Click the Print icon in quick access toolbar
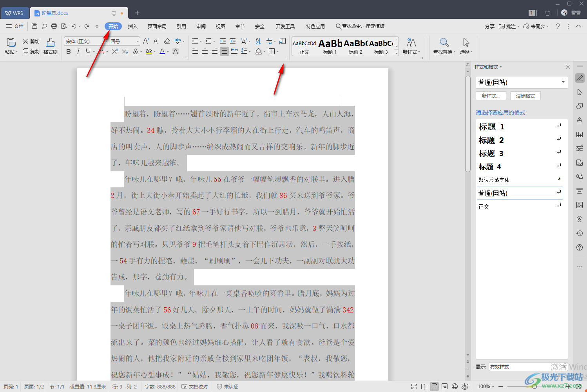The height and width of the screenshot is (392, 587). coord(54,26)
